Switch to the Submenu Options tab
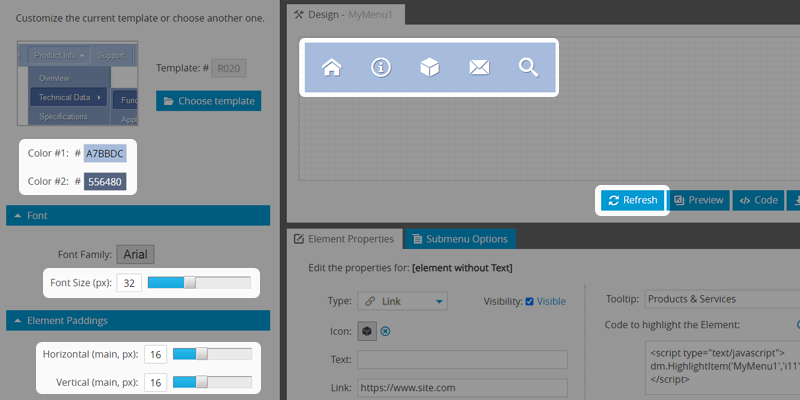This screenshot has height=400, width=800. coord(460,239)
